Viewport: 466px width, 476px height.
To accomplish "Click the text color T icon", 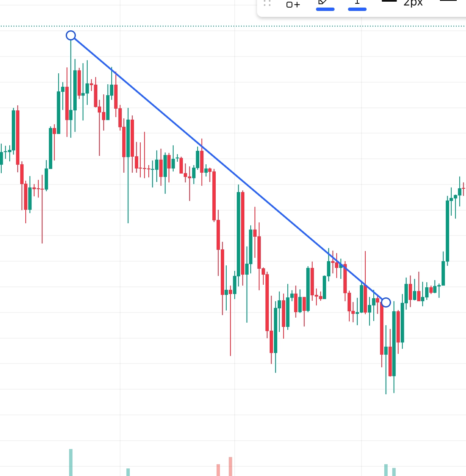I will click(357, 2).
